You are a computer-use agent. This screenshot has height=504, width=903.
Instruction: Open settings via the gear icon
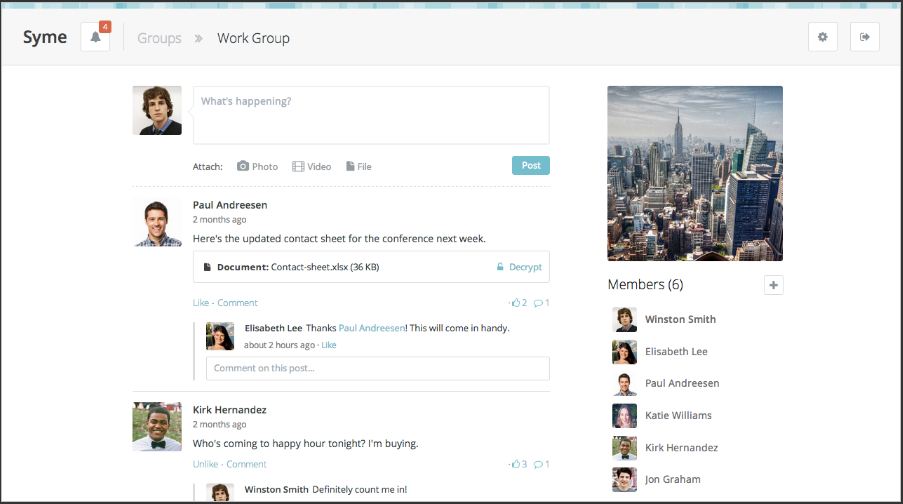pyautogui.click(x=823, y=38)
